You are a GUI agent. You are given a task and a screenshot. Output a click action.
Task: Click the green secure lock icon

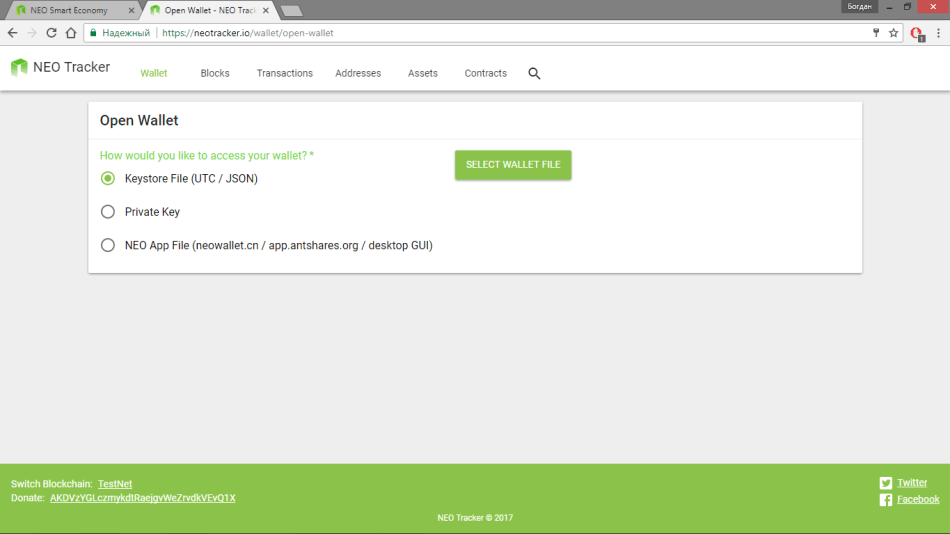point(93,33)
